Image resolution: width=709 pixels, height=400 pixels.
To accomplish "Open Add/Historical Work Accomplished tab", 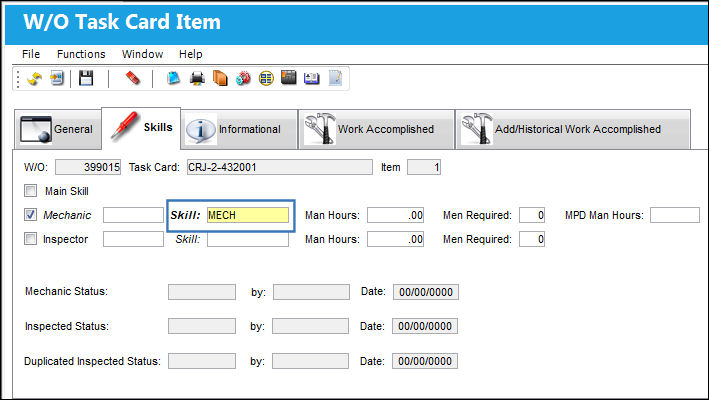I will point(573,129).
